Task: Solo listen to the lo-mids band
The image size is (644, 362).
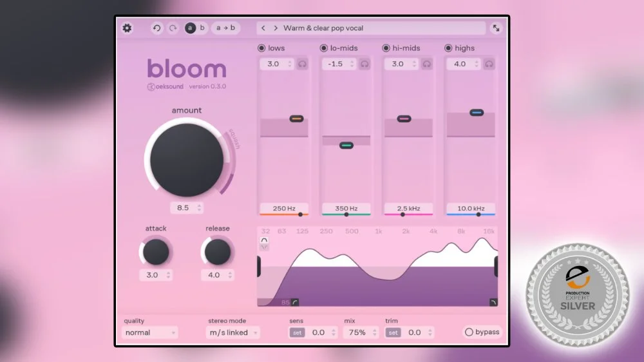Action: [x=365, y=64]
